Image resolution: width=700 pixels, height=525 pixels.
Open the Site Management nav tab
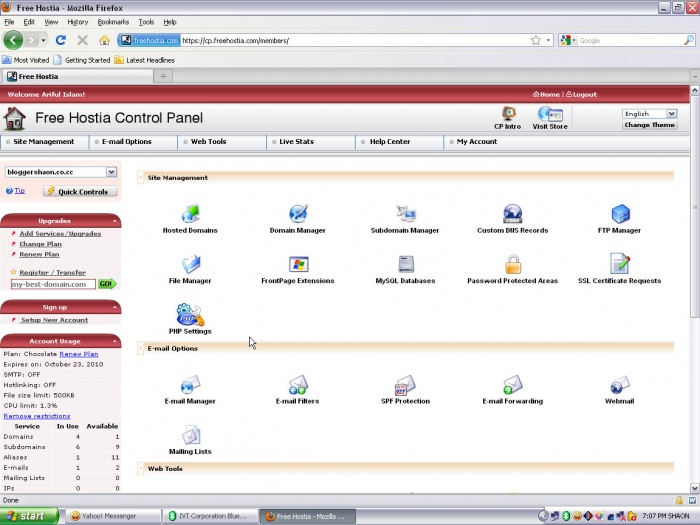(x=44, y=142)
